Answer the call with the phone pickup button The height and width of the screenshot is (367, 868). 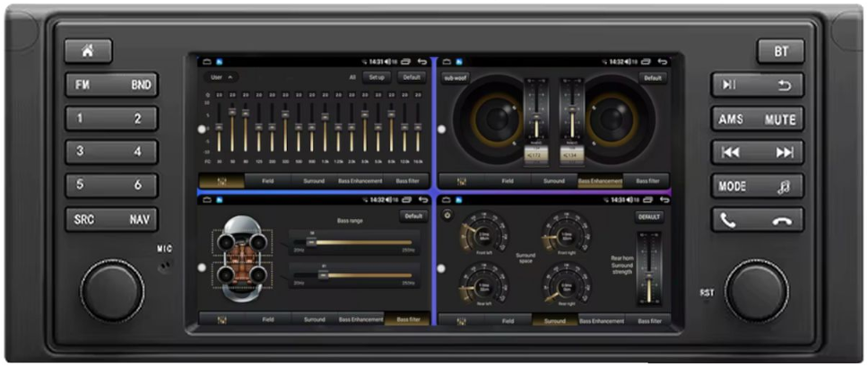[x=728, y=220]
